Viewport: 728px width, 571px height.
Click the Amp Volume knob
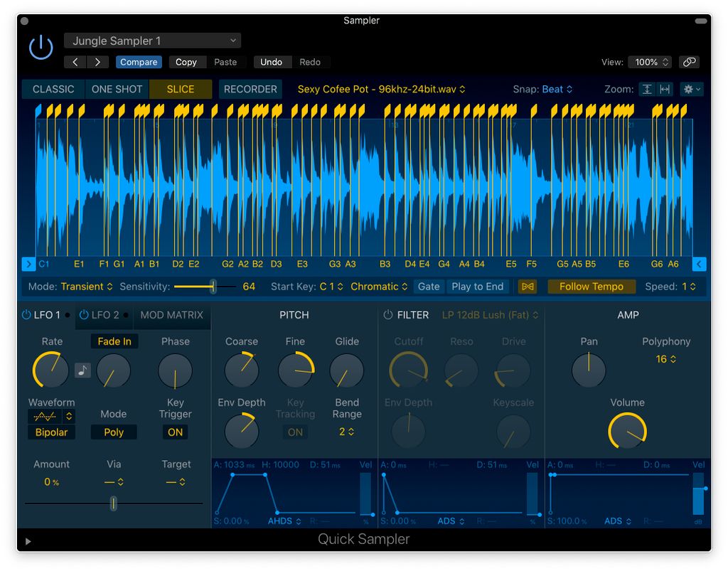tap(627, 431)
